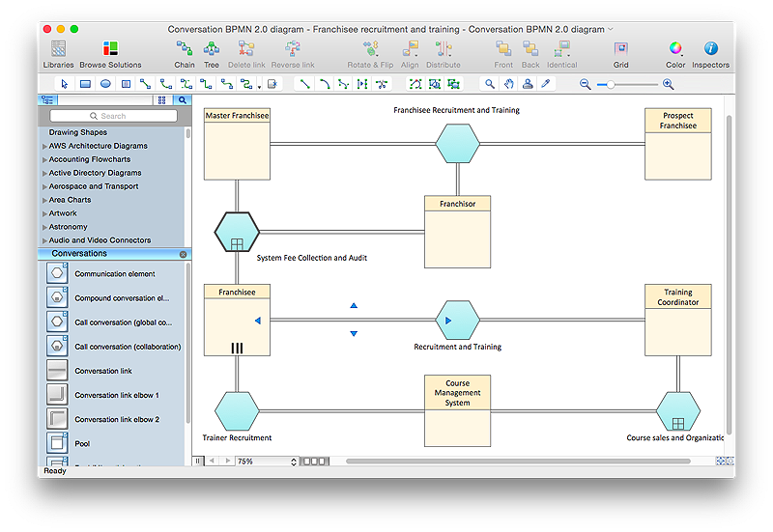Pick the Communication element shape
Screen dimensions: 773x532
point(57,273)
